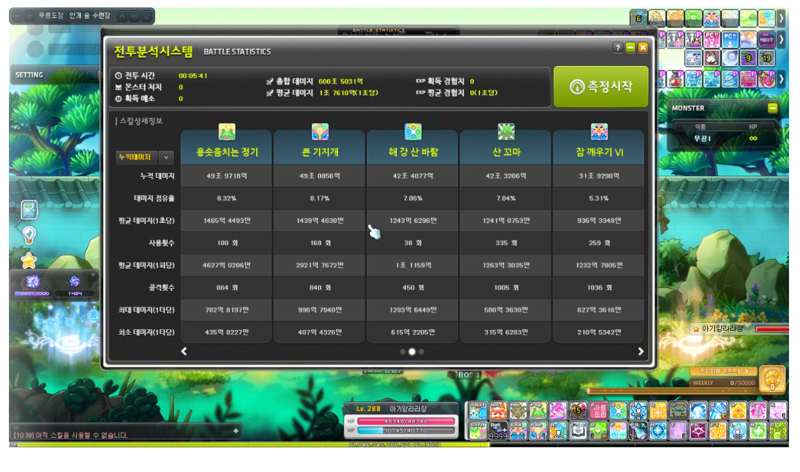
Task: Click the pink 아름드리 quickslot icon
Action: [x=598, y=410]
